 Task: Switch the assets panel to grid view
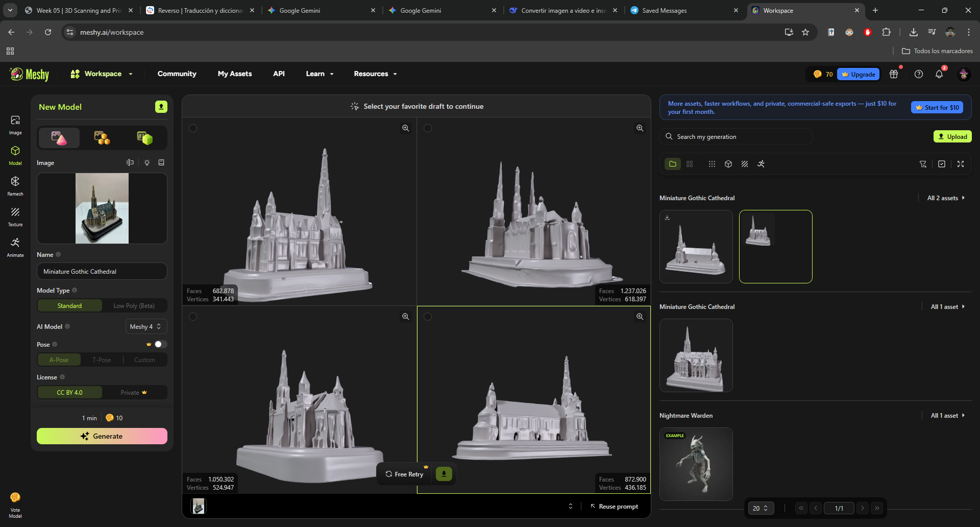[x=690, y=164]
